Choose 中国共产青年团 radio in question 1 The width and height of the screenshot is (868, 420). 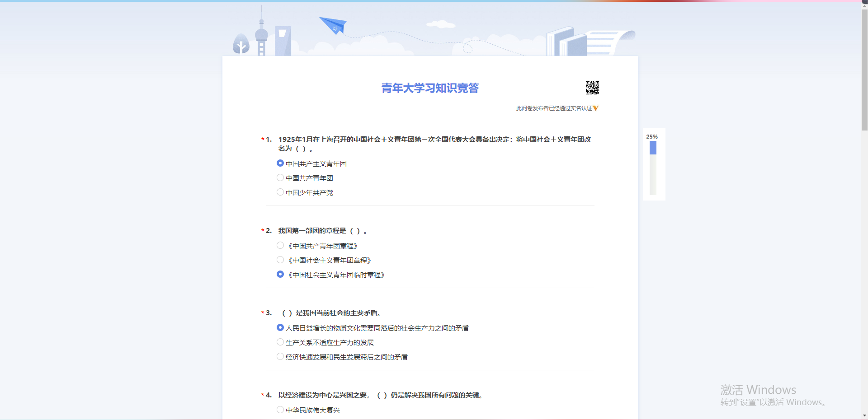coord(280,178)
